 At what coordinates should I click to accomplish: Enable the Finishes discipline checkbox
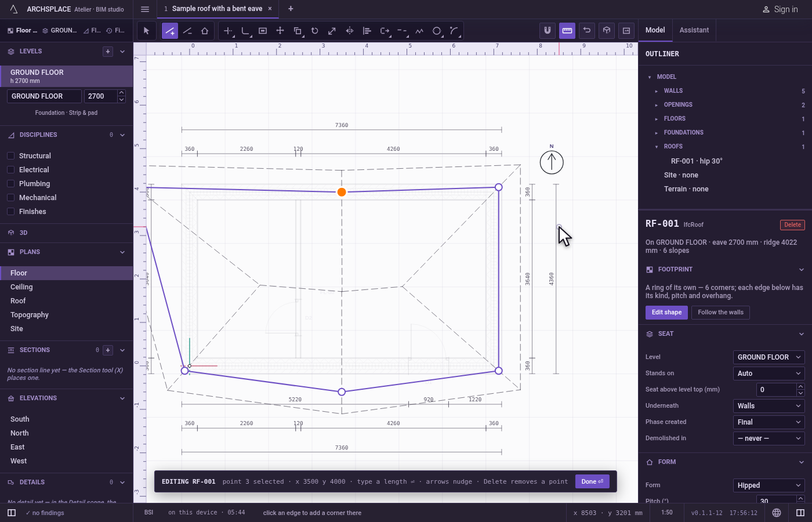click(x=10, y=212)
